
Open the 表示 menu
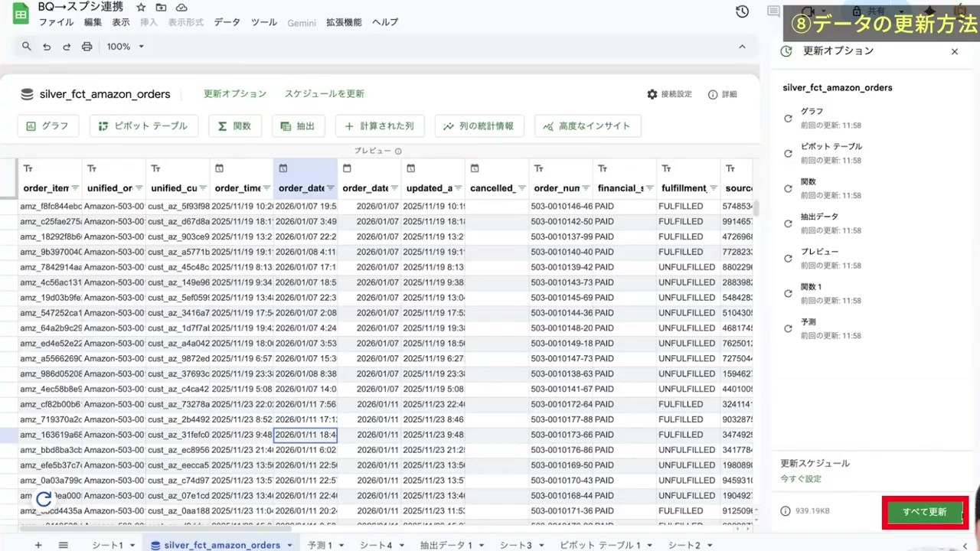coord(121,23)
